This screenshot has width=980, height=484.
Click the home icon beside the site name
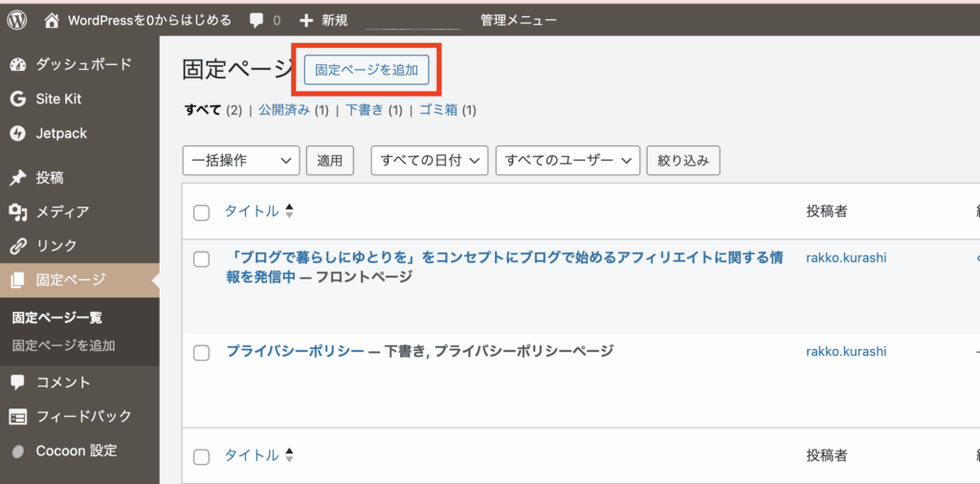(x=54, y=20)
